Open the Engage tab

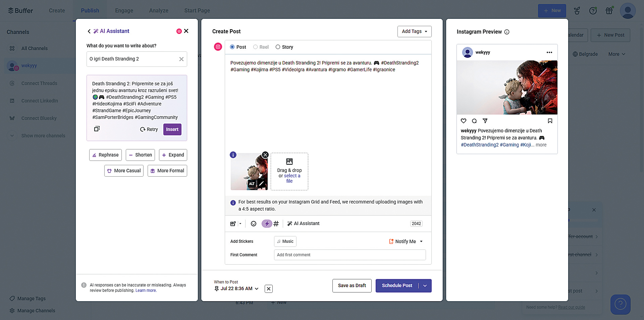pyautogui.click(x=124, y=10)
